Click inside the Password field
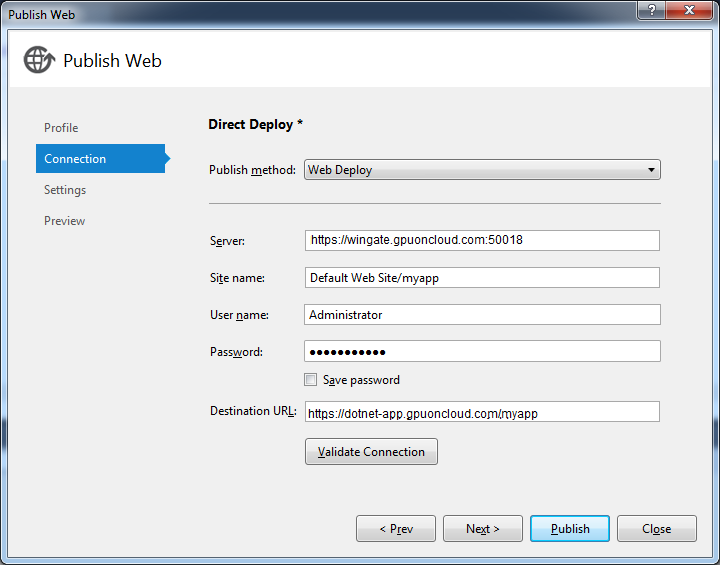The height and width of the screenshot is (565, 720). [x=482, y=351]
